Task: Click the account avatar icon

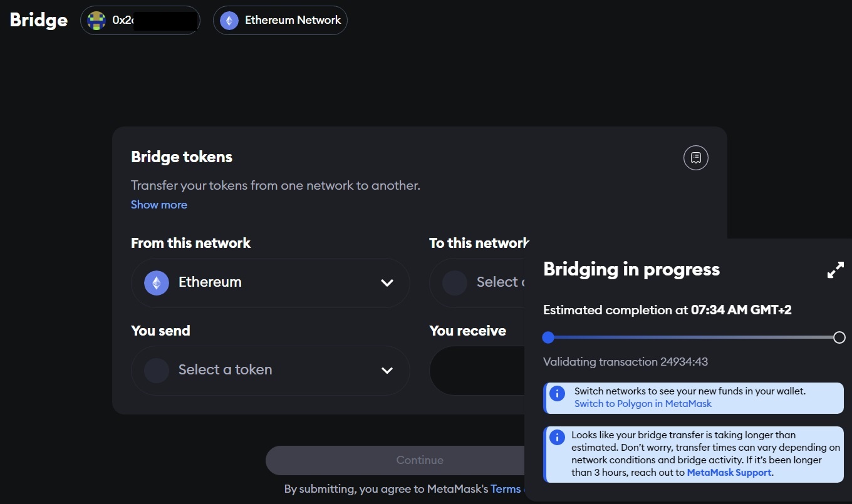Action: [96, 20]
